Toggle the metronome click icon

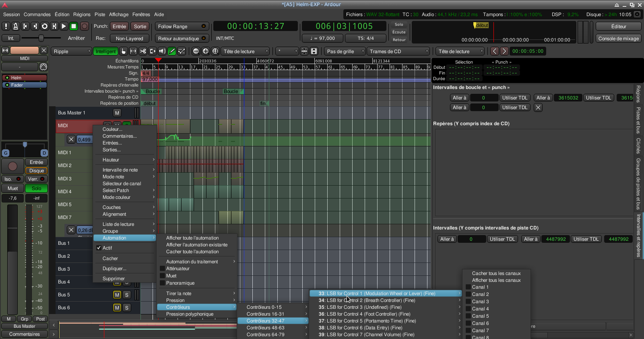click(16, 26)
